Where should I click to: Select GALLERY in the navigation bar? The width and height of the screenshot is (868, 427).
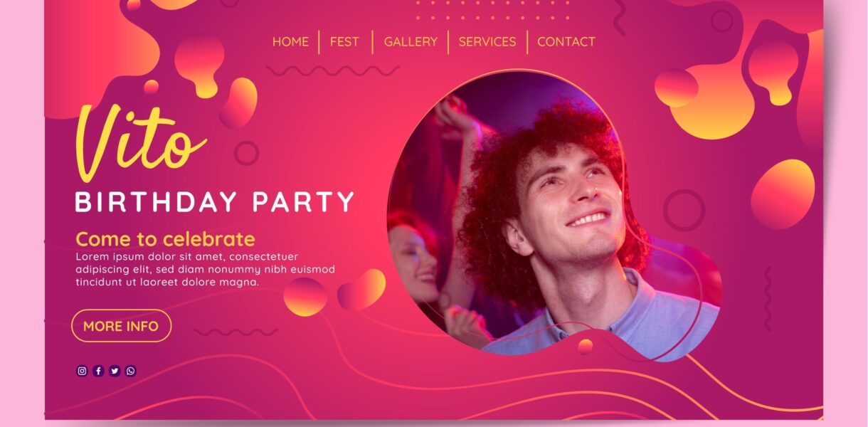(411, 42)
